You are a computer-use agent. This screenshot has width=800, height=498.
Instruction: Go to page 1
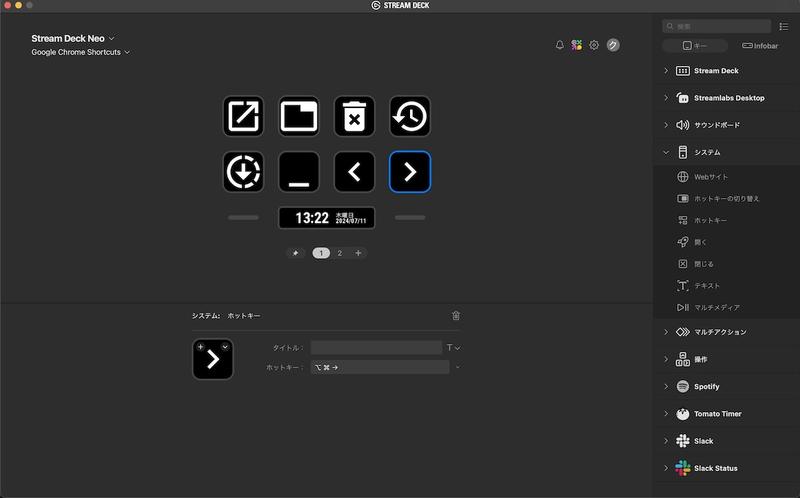321,253
